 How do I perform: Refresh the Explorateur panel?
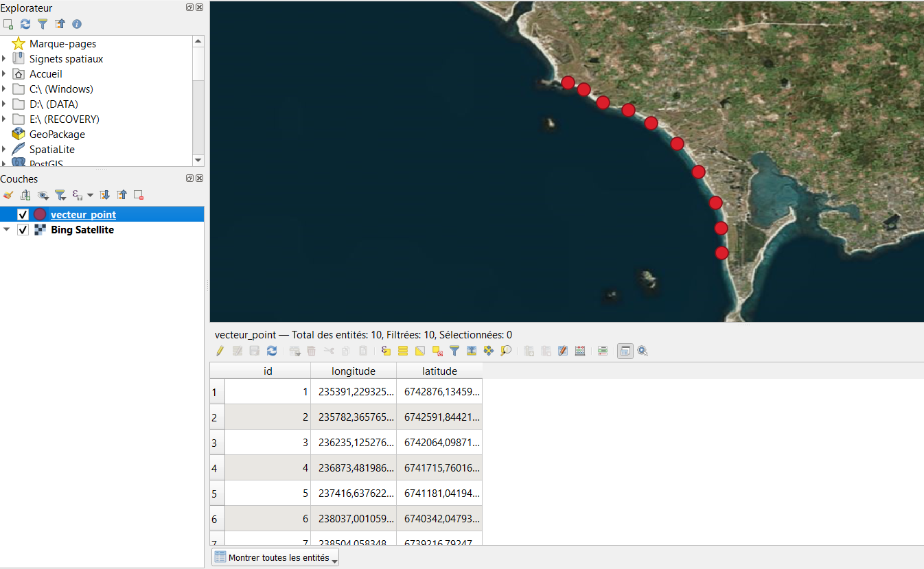pyautogui.click(x=25, y=24)
